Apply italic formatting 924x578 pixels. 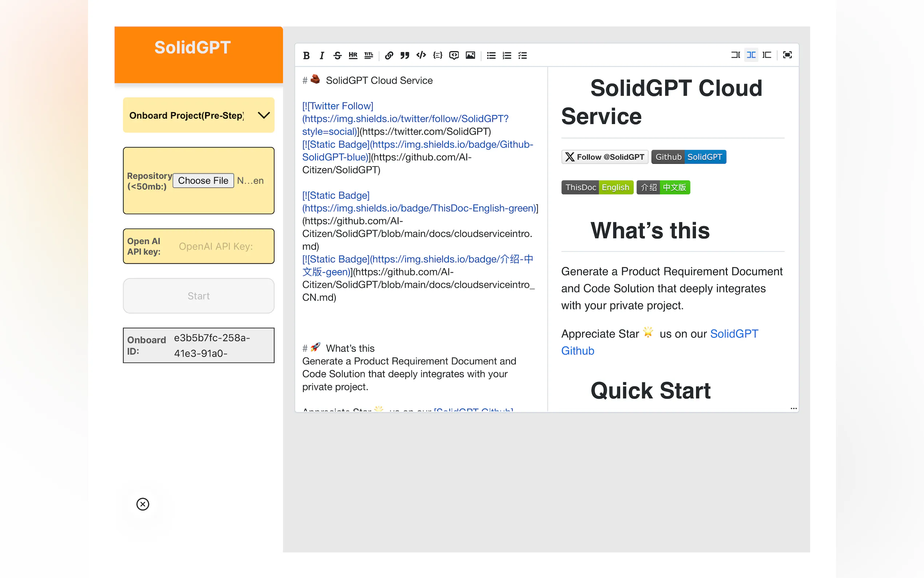322,55
